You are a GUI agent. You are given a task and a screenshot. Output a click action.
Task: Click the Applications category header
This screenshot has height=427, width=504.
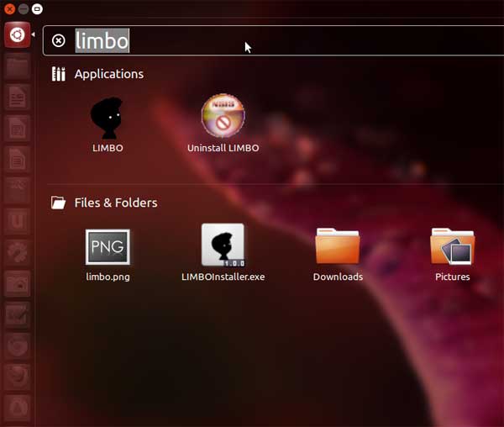pos(109,74)
